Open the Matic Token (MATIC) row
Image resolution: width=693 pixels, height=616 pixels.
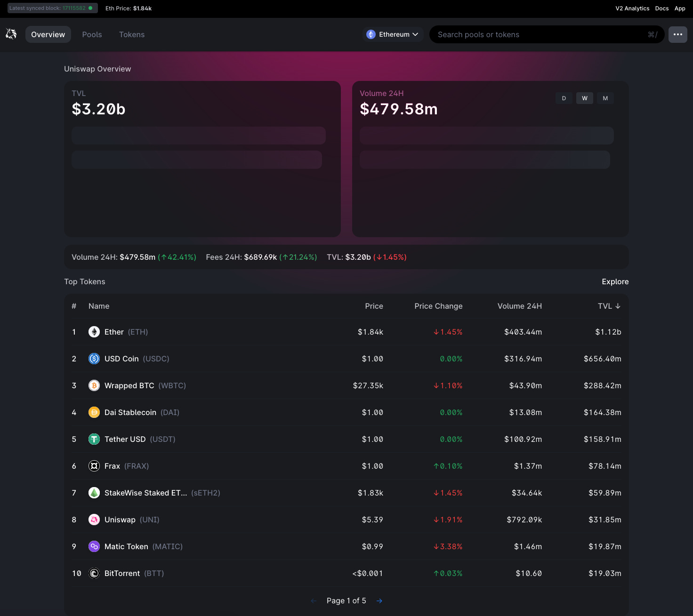[x=346, y=546]
